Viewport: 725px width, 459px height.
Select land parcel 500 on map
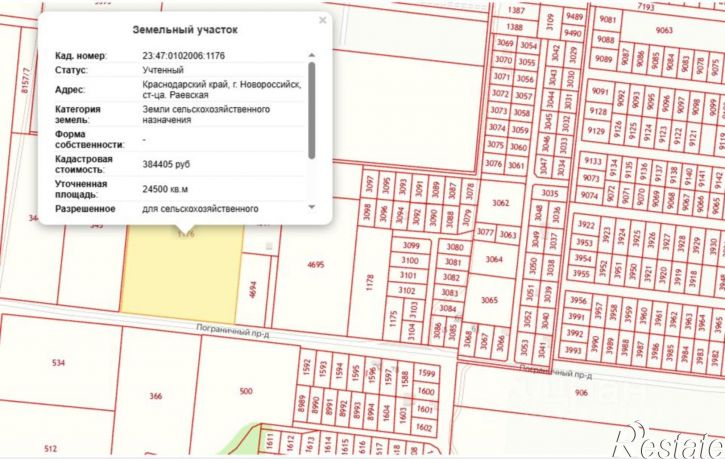246,392
